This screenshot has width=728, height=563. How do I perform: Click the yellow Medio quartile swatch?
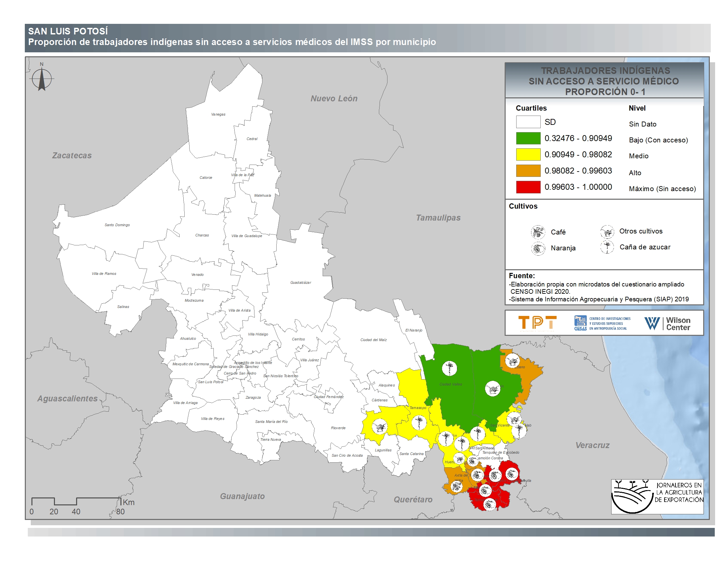(528, 154)
